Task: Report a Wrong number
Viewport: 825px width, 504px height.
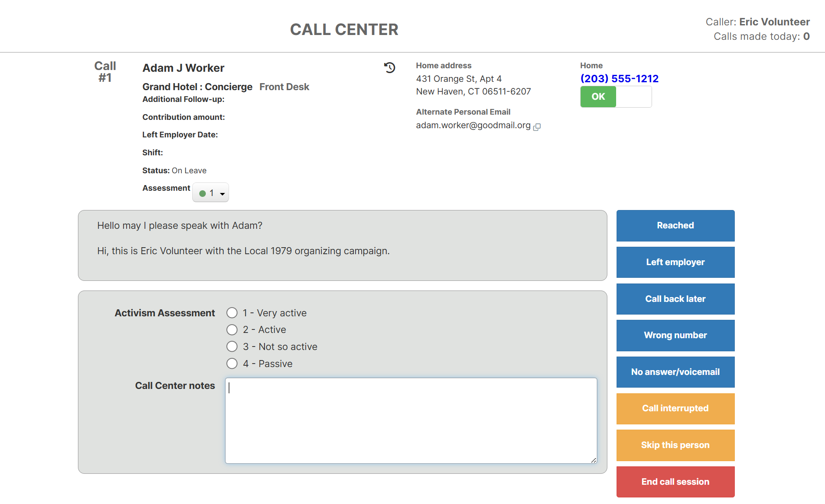Action: coord(675,335)
